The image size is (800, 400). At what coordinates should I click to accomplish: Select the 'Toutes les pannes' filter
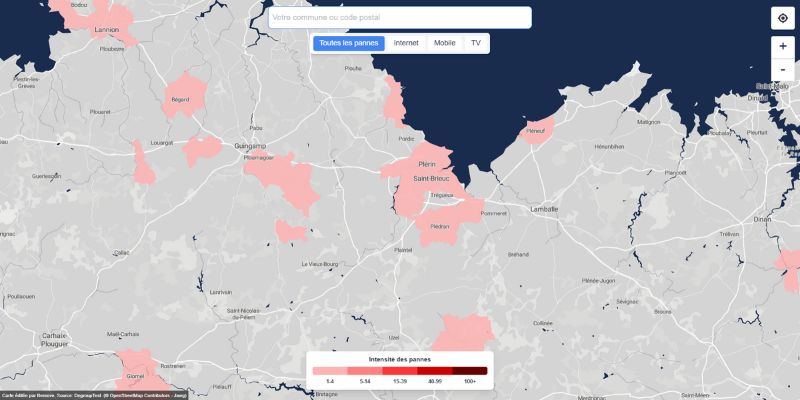point(349,43)
